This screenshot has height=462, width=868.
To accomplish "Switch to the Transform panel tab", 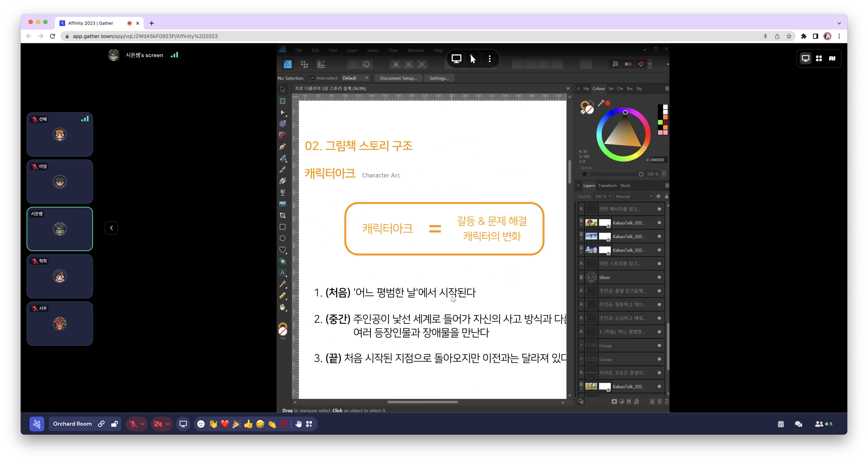I will (607, 185).
